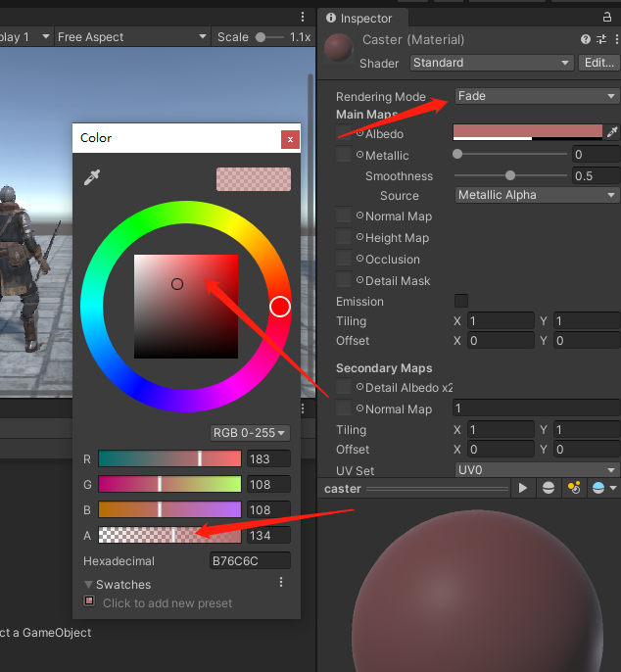The image size is (621, 672).
Task: Click the Albedo texture slot box
Action: coord(343,133)
